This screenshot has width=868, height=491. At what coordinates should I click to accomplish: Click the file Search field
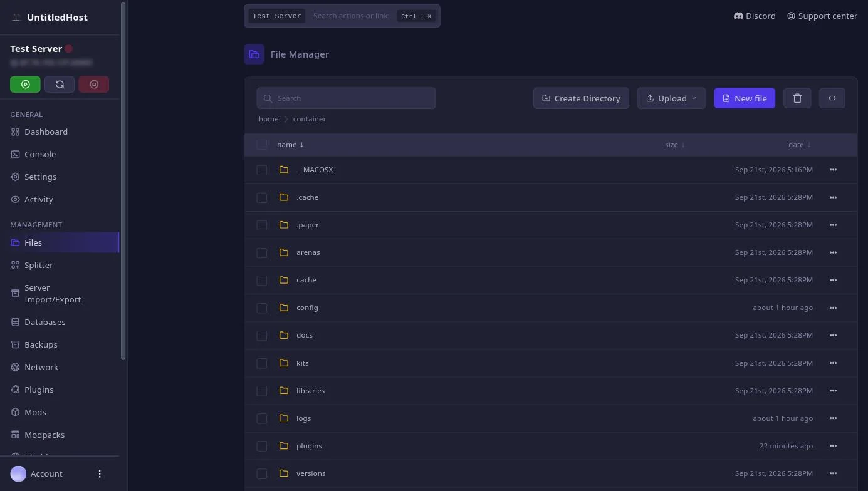coord(346,98)
